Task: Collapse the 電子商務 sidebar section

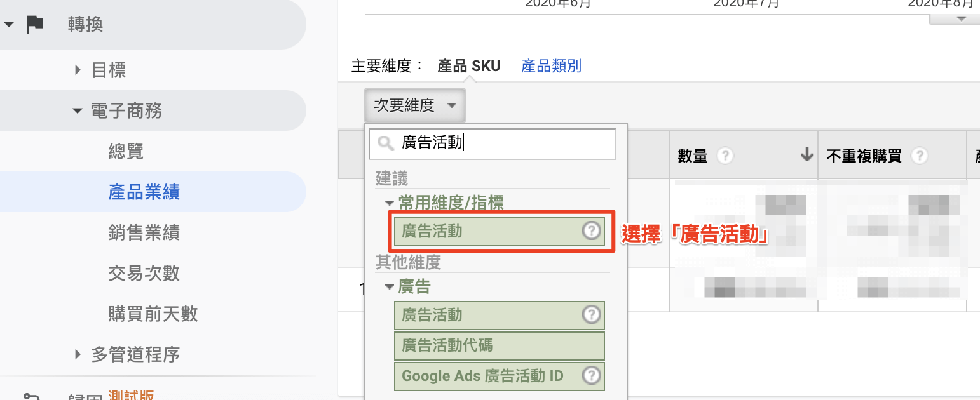Action: [78, 111]
